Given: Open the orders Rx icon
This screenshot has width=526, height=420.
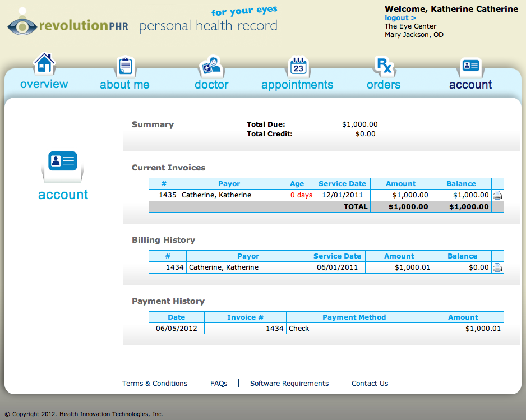Looking at the screenshot, I should tap(384, 66).
